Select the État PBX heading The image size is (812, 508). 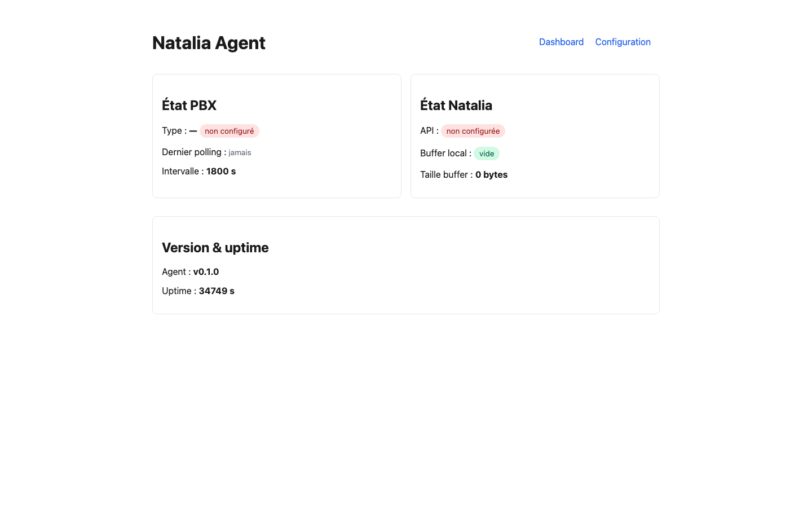coord(189,106)
